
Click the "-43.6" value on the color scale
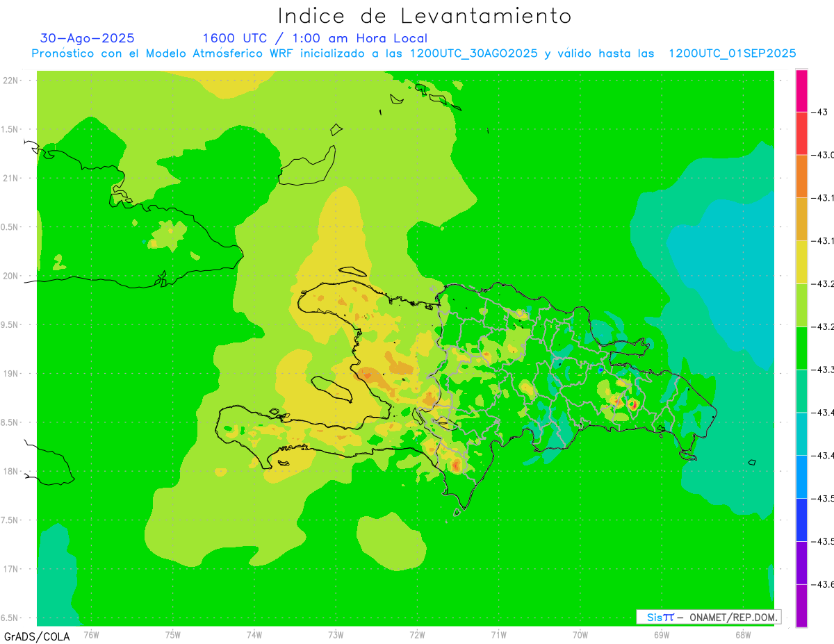tap(823, 585)
